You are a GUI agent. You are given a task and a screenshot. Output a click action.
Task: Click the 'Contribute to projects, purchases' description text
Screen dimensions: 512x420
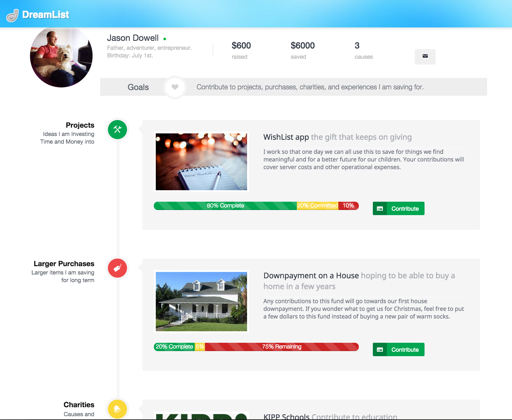click(x=310, y=87)
